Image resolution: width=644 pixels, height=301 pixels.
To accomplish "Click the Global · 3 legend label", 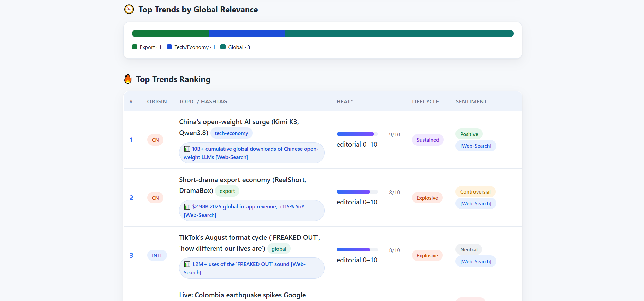I will click(x=239, y=47).
